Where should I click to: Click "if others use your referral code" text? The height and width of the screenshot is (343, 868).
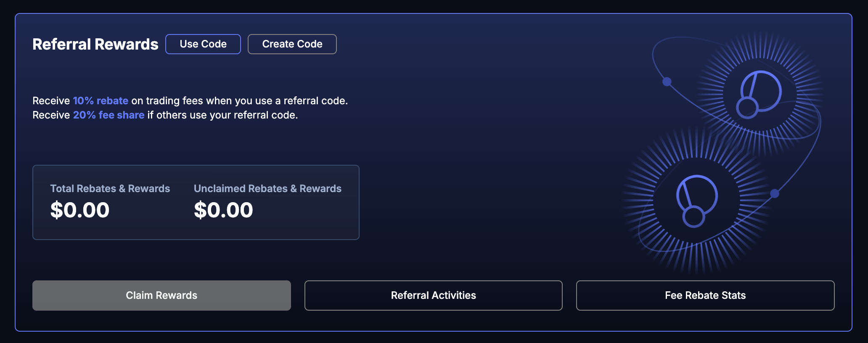[222, 115]
